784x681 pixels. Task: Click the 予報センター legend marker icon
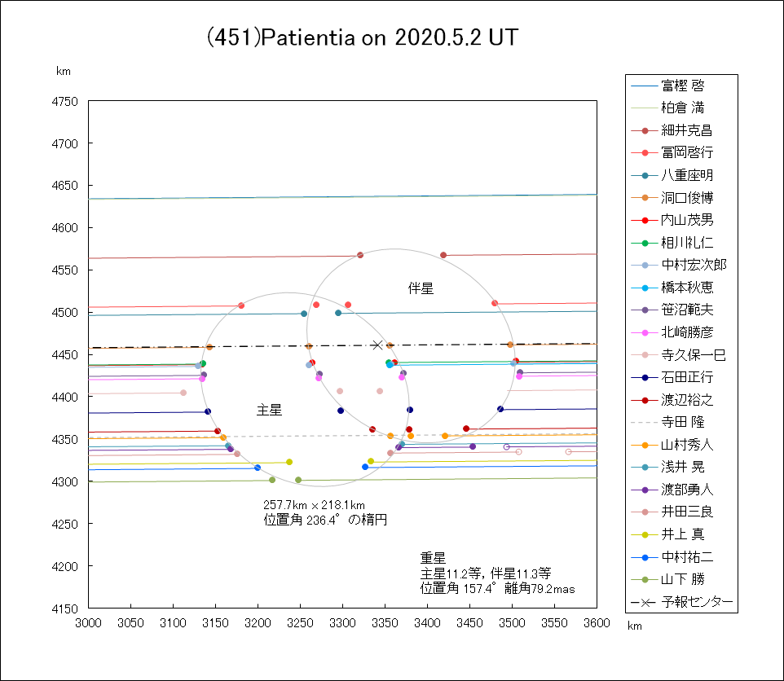(645, 603)
